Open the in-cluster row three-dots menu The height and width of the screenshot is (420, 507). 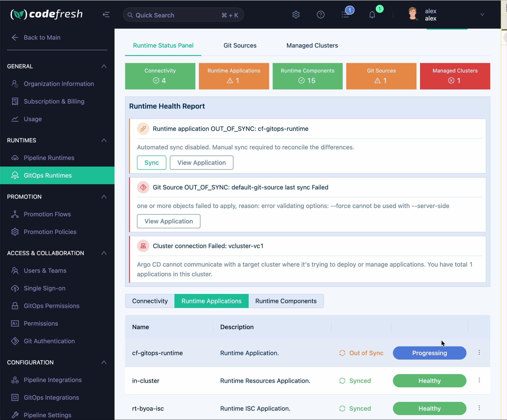479,380
